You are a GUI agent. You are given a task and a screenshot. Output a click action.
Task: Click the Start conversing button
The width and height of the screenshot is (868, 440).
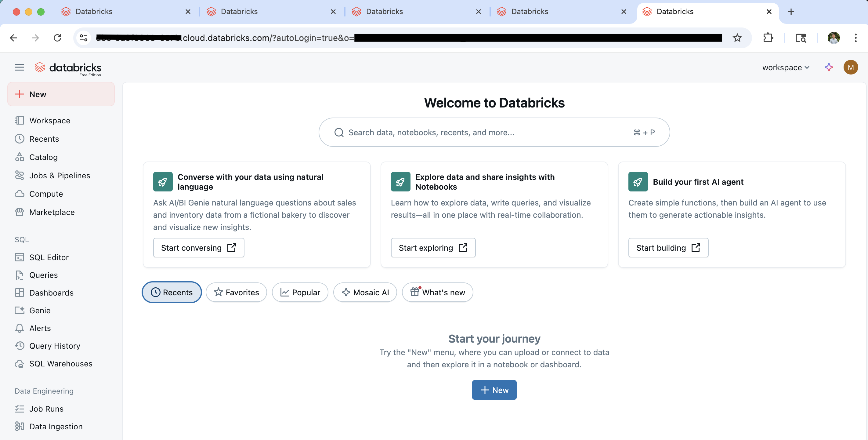click(198, 248)
